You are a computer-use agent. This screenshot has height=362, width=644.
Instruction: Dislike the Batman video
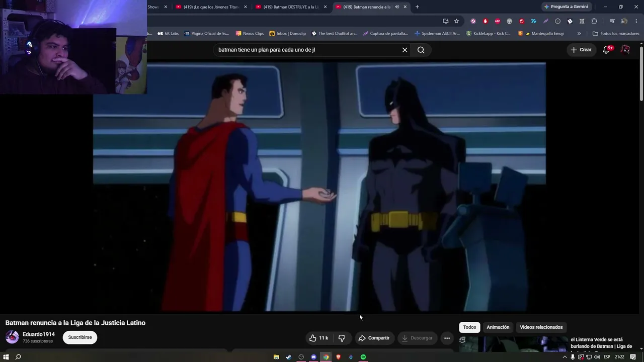342,338
